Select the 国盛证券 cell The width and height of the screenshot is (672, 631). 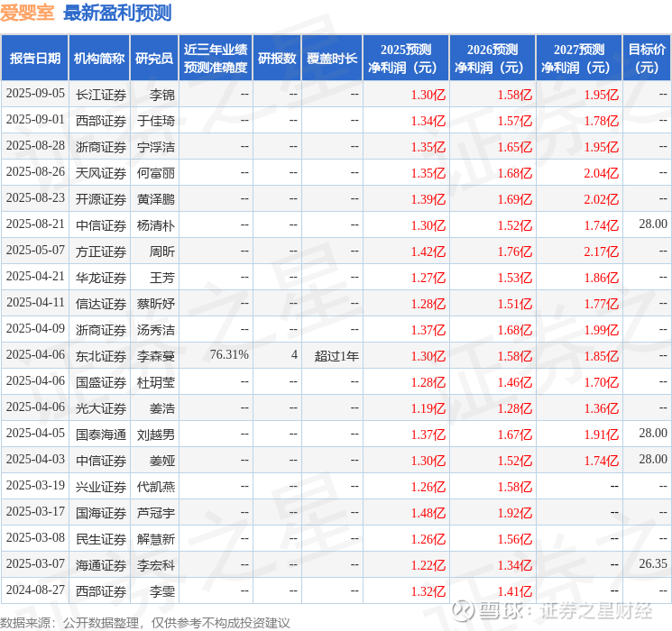click(101, 382)
